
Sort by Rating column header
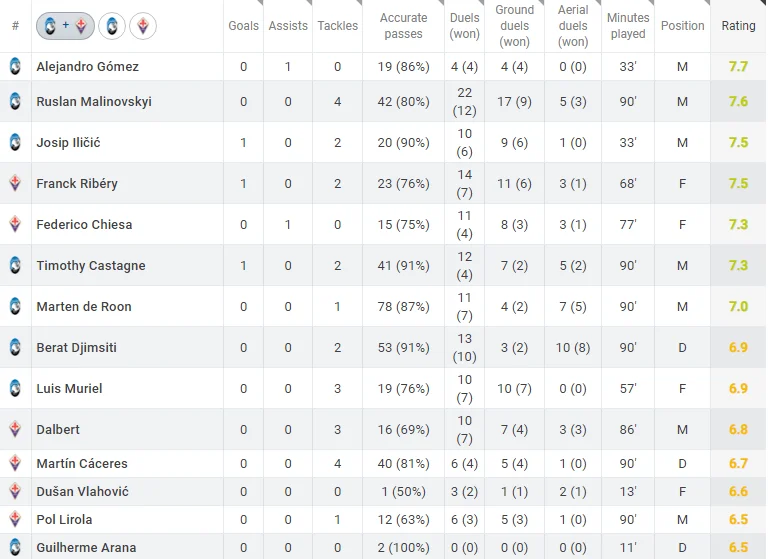point(738,26)
